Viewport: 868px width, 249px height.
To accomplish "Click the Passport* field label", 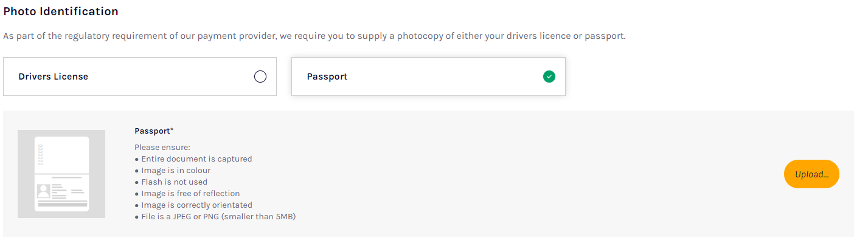I will (x=154, y=131).
